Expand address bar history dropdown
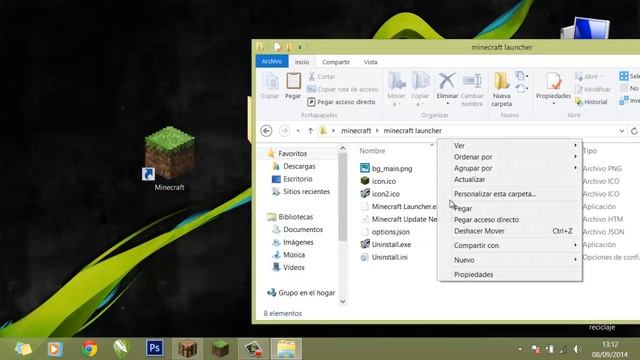 click(622, 131)
